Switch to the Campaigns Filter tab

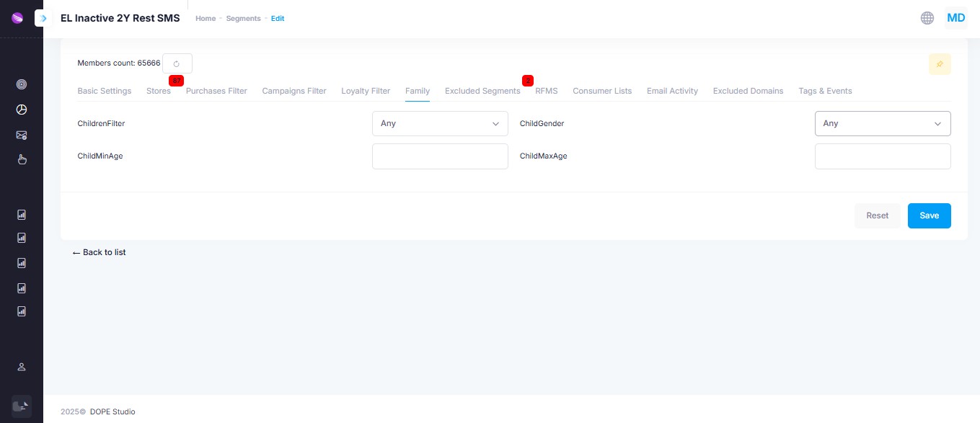coord(294,91)
